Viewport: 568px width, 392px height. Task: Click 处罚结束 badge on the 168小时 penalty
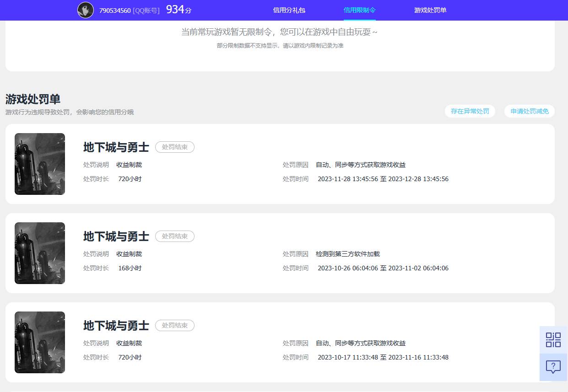click(x=175, y=236)
